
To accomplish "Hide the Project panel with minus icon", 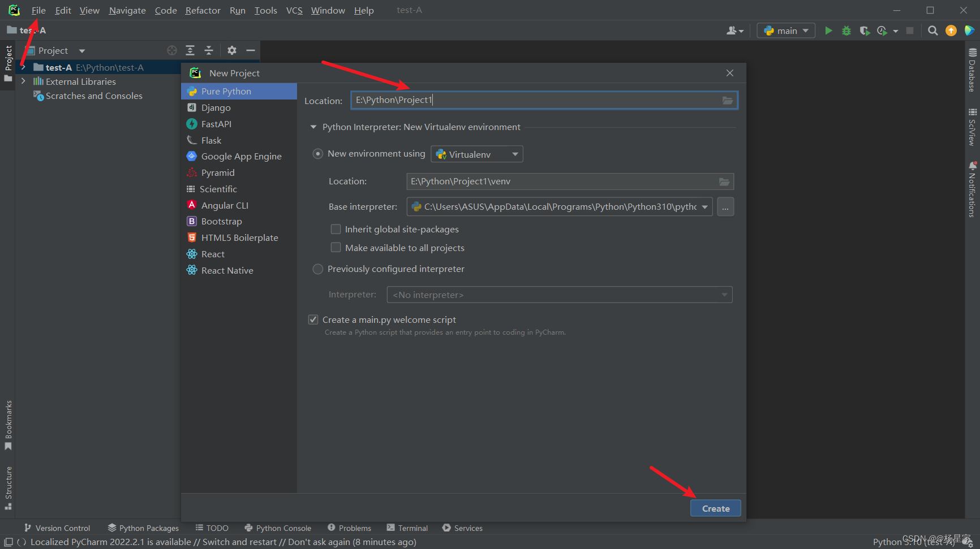I will point(250,50).
